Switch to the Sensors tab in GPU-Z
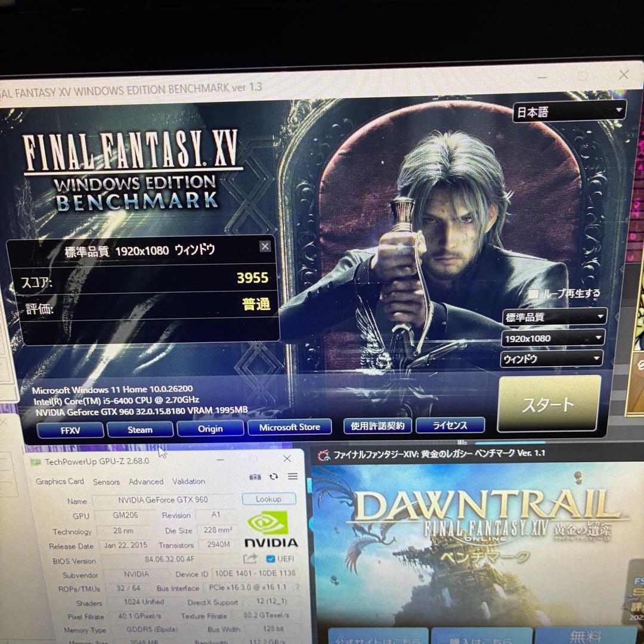This screenshot has width=644, height=644. click(106, 482)
